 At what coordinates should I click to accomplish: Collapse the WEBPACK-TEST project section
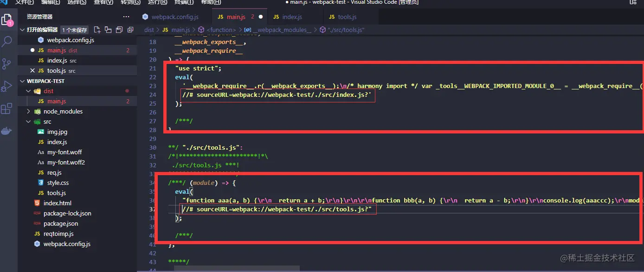point(22,81)
